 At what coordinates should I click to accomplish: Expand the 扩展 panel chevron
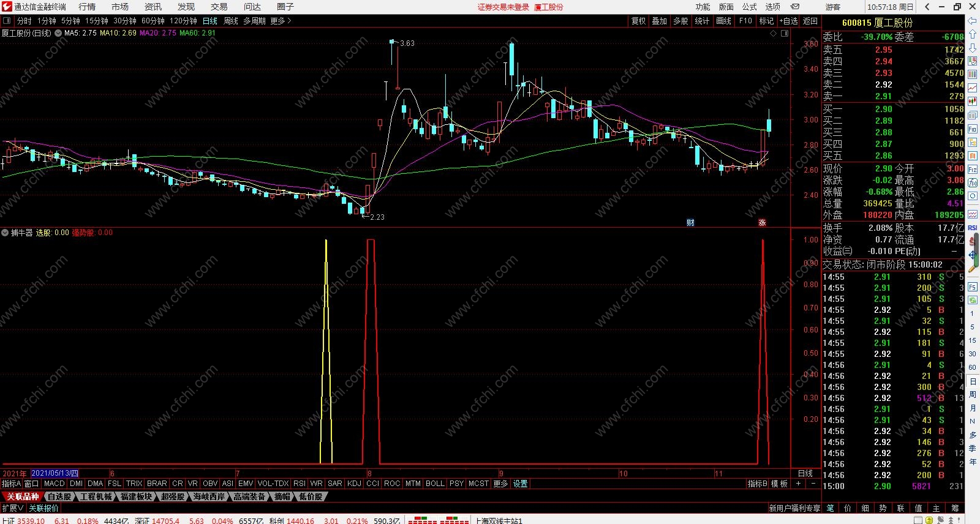click(x=13, y=508)
